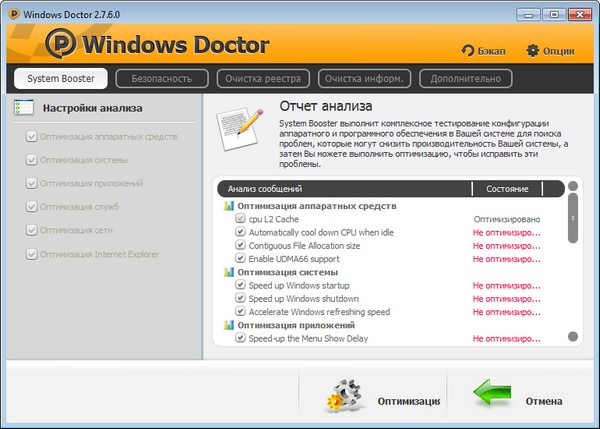Screen dimensions: 600x429
Task: Collapse the Оптимизация системы group
Action: click(x=228, y=272)
